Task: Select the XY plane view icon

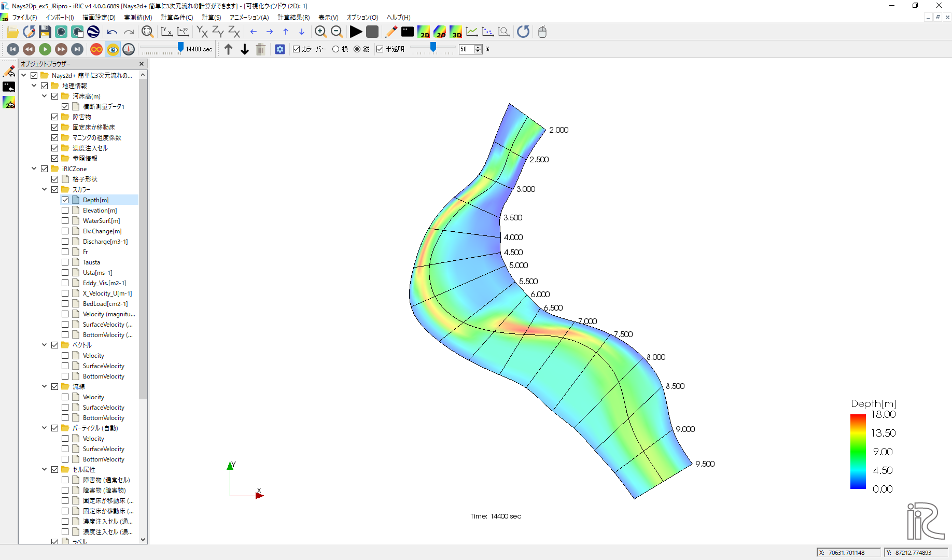Action: pos(202,32)
